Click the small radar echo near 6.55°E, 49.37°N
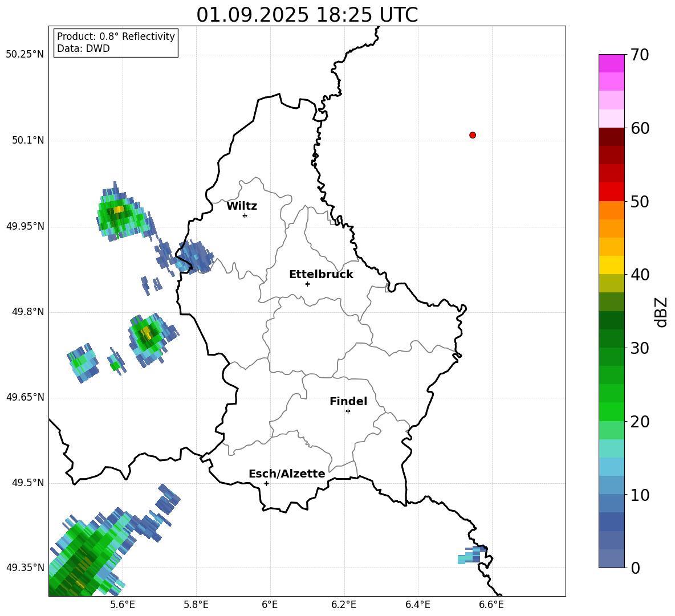675x616 pixels. [473, 555]
